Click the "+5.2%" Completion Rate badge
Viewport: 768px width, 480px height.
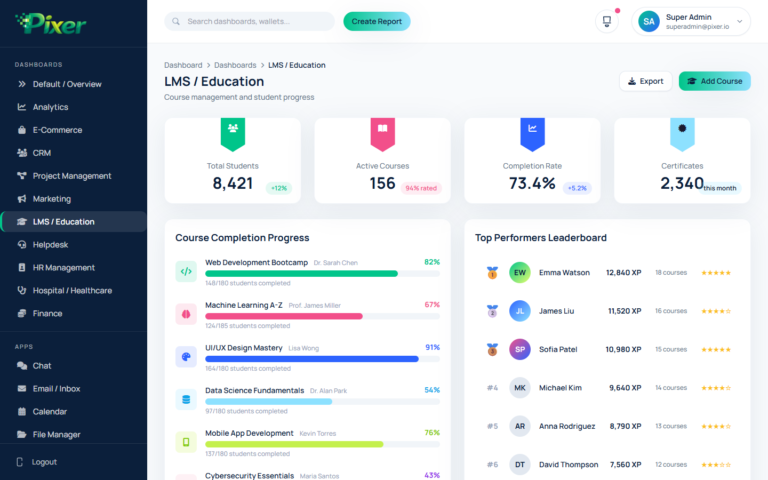(x=577, y=188)
